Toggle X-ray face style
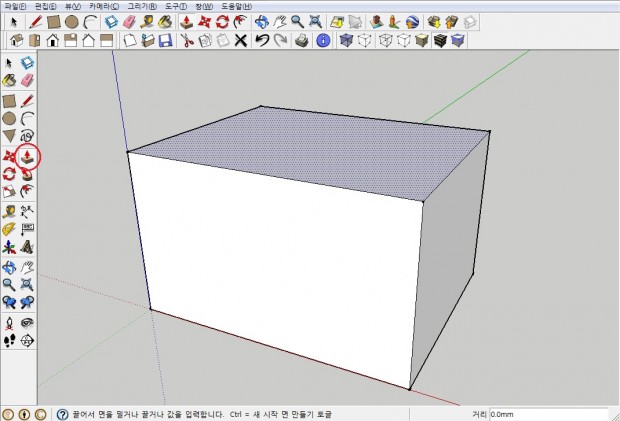This screenshot has height=421, width=620. point(347,40)
